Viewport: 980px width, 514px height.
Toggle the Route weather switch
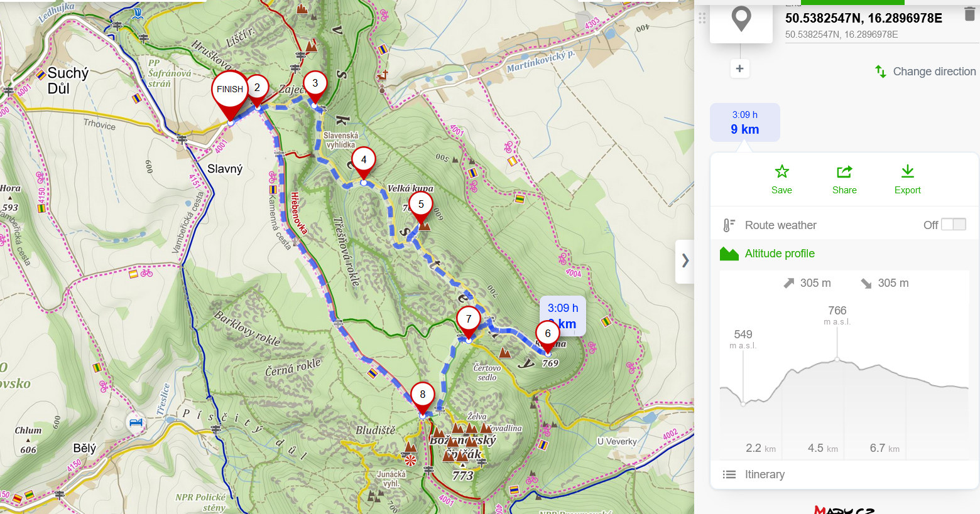pos(953,225)
